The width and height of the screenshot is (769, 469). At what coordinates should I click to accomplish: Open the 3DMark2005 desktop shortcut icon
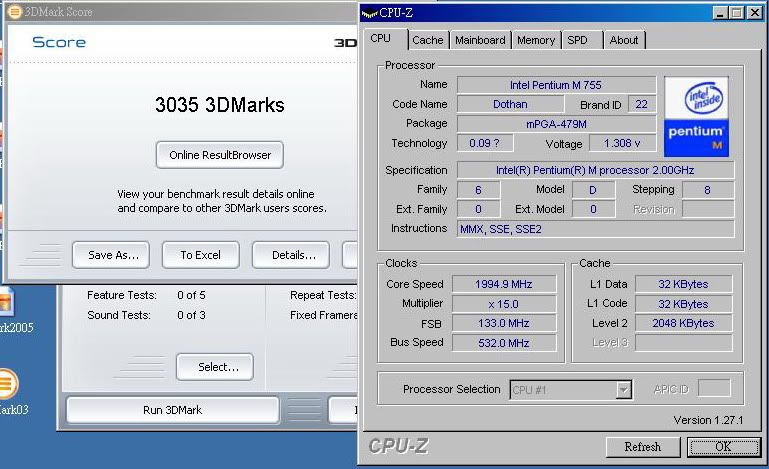click(7, 301)
